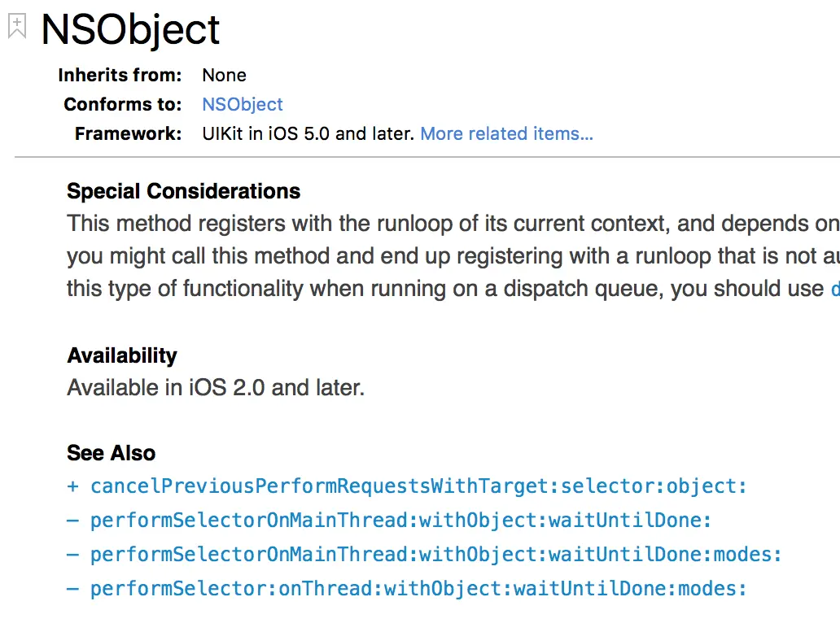
Task: Click the line starting "you might call this method"
Action: pyautogui.click(x=453, y=256)
